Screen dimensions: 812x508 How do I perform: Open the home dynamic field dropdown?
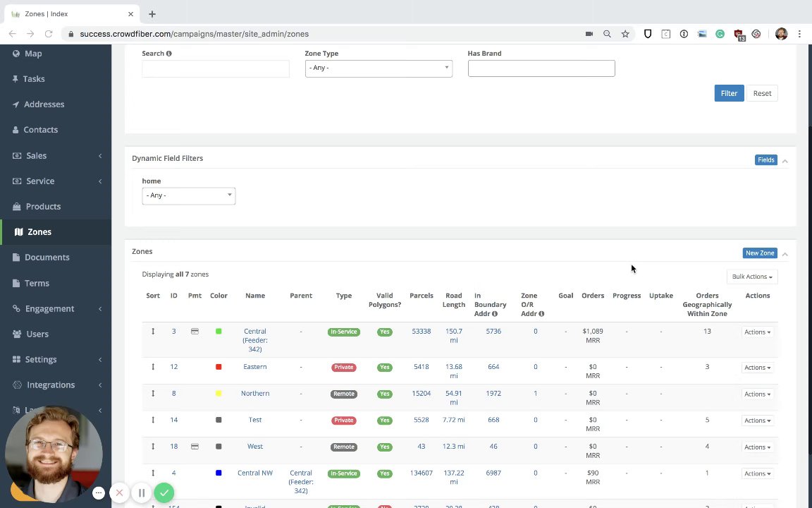[x=188, y=195]
